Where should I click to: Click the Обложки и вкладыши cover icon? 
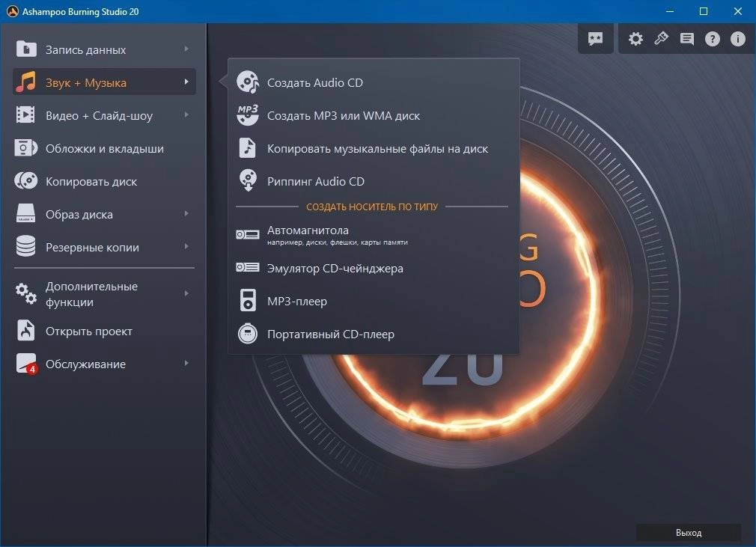coord(25,148)
